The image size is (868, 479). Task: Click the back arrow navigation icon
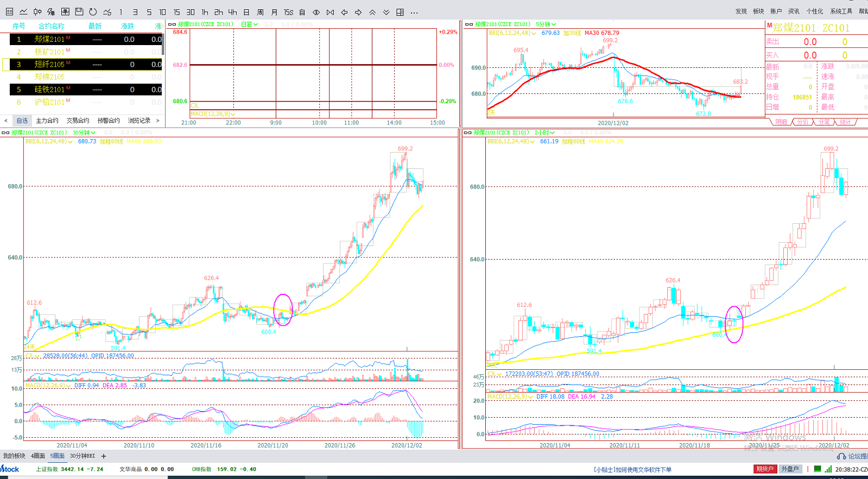(x=344, y=12)
